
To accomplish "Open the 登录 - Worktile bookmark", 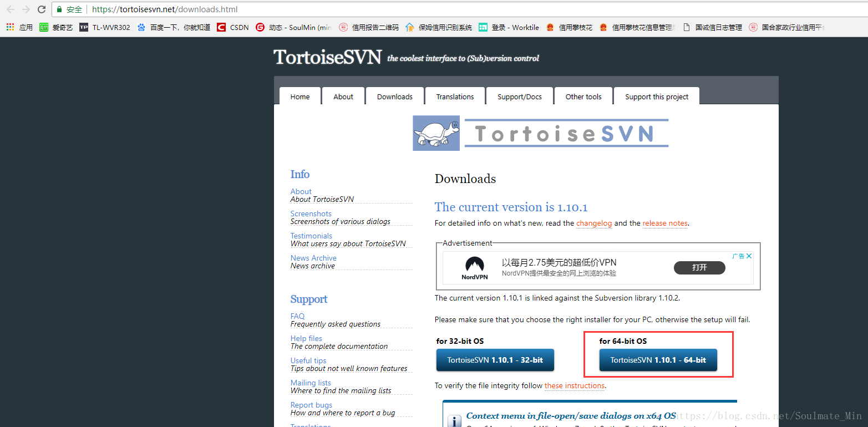I will 509,27.
